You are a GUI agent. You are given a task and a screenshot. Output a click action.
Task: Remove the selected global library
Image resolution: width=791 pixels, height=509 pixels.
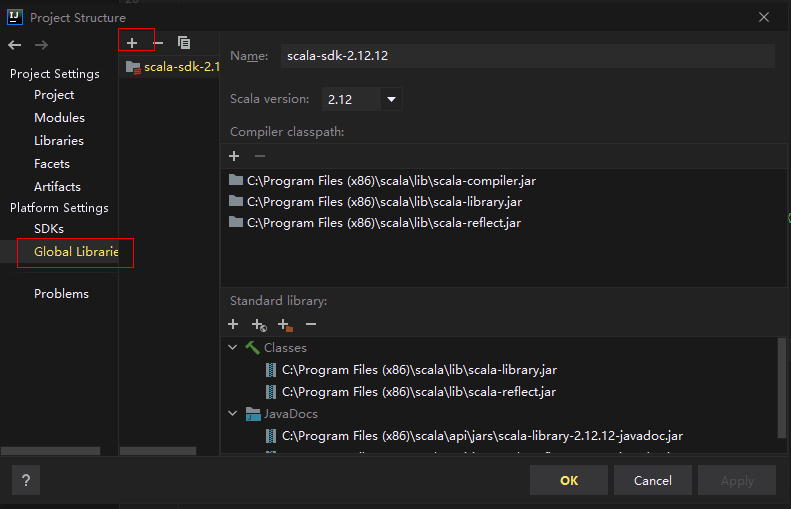coord(158,42)
